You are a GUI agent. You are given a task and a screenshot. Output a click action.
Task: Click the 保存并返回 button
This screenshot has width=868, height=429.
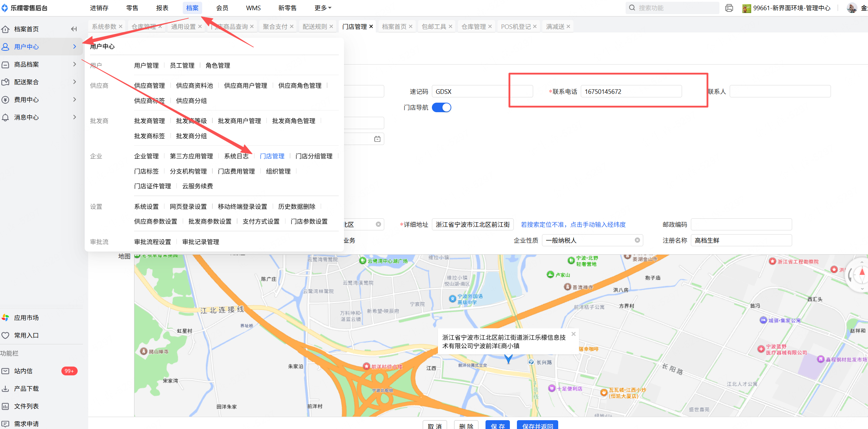pos(537,425)
